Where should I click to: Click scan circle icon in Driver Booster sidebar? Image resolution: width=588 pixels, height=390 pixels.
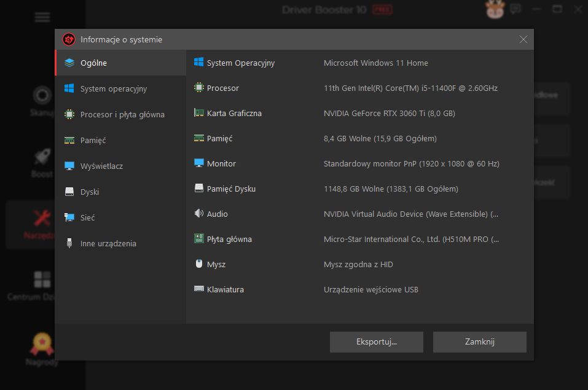click(x=42, y=95)
